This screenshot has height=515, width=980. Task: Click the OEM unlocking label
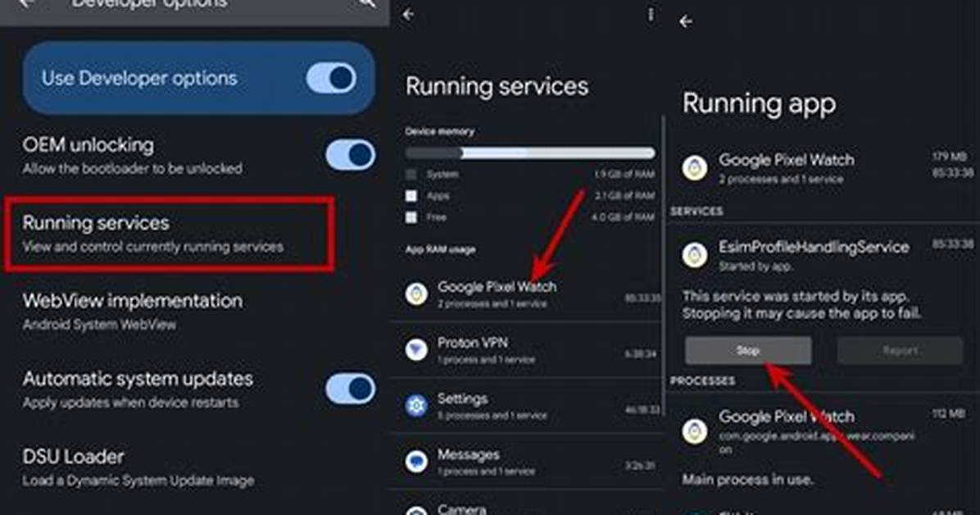[x=88, y=145]
